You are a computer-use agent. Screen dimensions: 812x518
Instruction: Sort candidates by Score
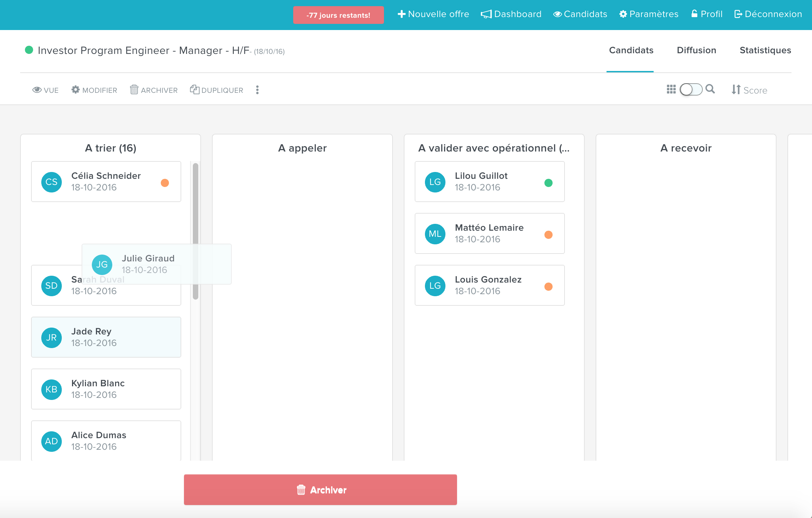click(749, 90)
